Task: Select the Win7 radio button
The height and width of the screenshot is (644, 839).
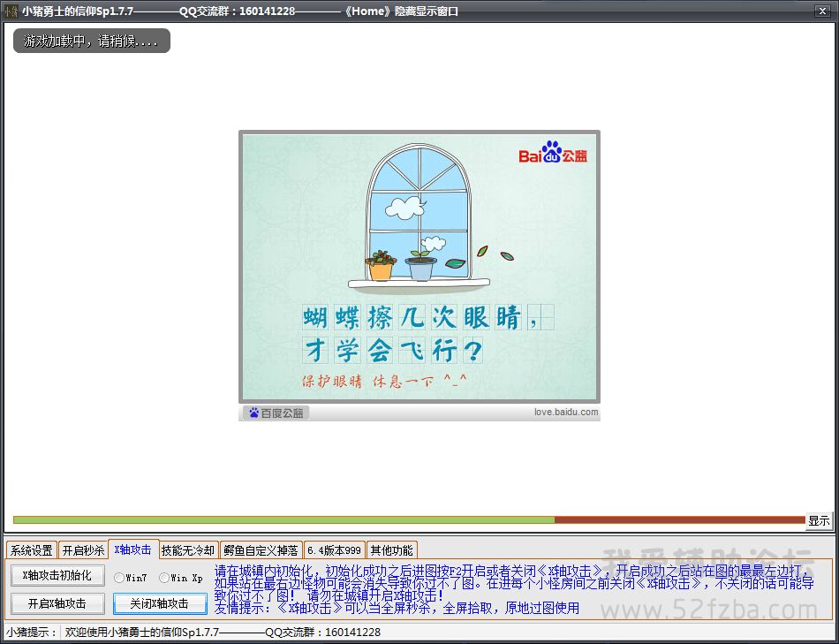Action: coord(118,578)
